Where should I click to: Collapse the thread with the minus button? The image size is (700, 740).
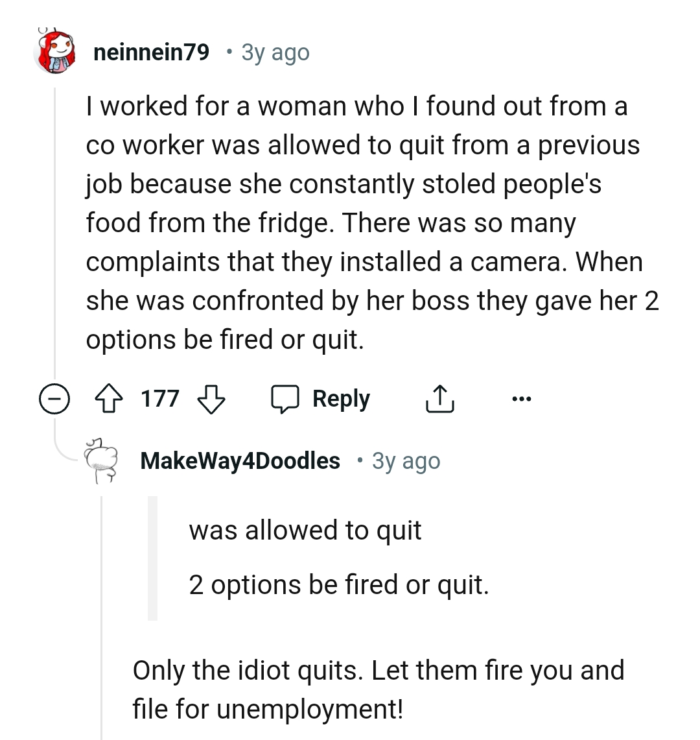coord(55,398)
